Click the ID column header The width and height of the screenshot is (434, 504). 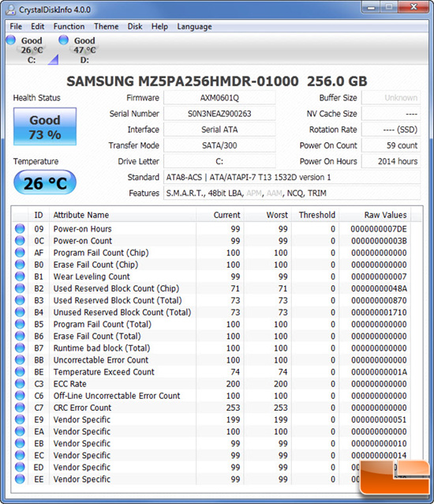pyautogui.click(x=39, y=215)
